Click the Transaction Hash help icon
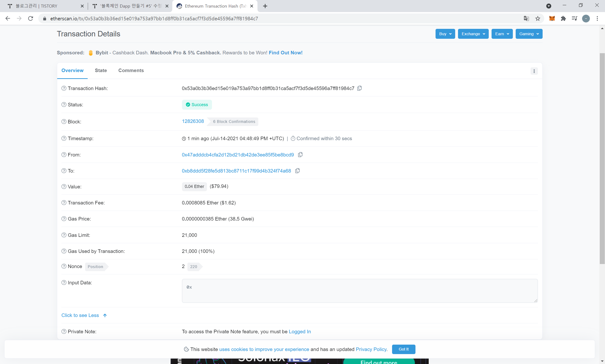The width and height of the screenshot is (605, 364). click(64, 88)
